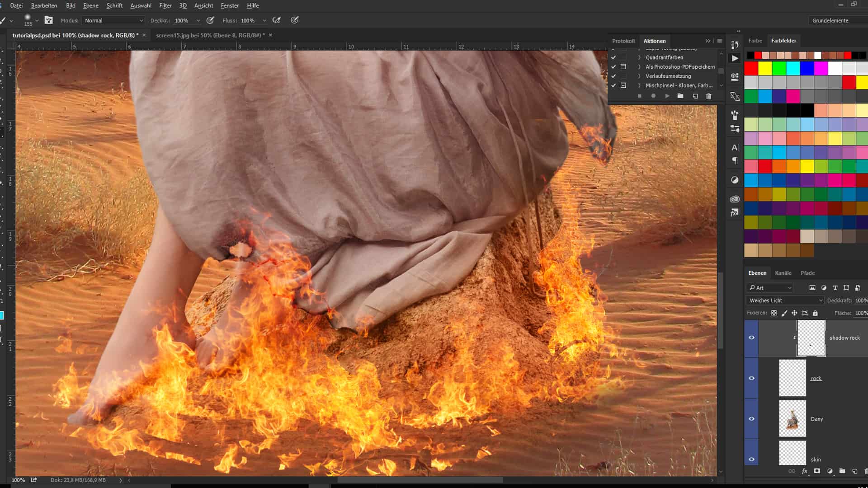Create a new layer in Ebenen panel
Image resolution: width=868 pixels, height=488 pixels.
point(854,471)
